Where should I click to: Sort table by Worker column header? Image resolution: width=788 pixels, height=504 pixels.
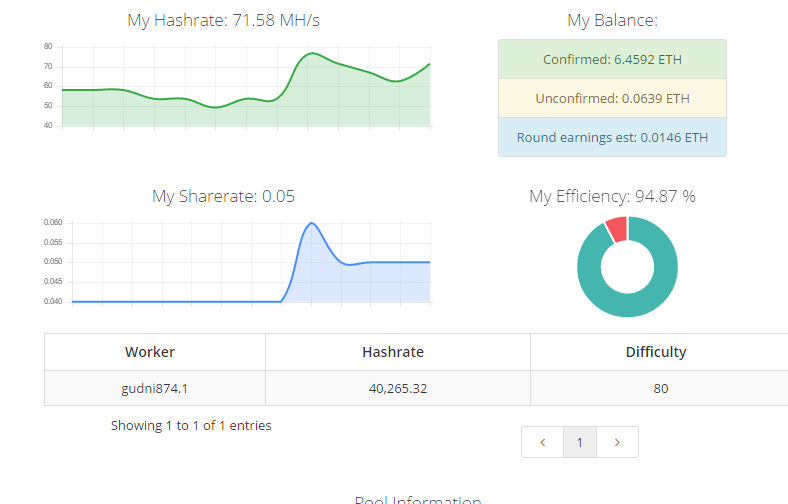150,352
